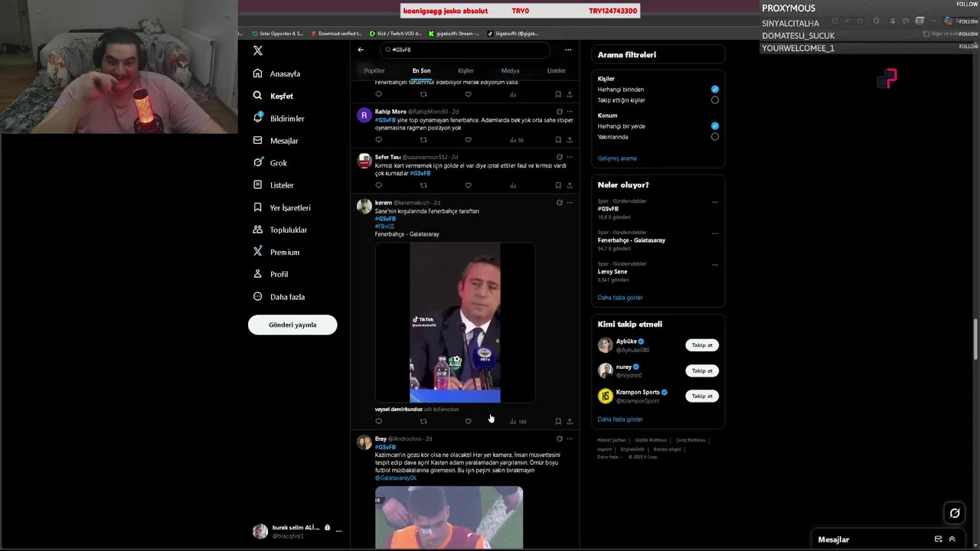Switch to the Kişiler tab

[x=465, y=70]
